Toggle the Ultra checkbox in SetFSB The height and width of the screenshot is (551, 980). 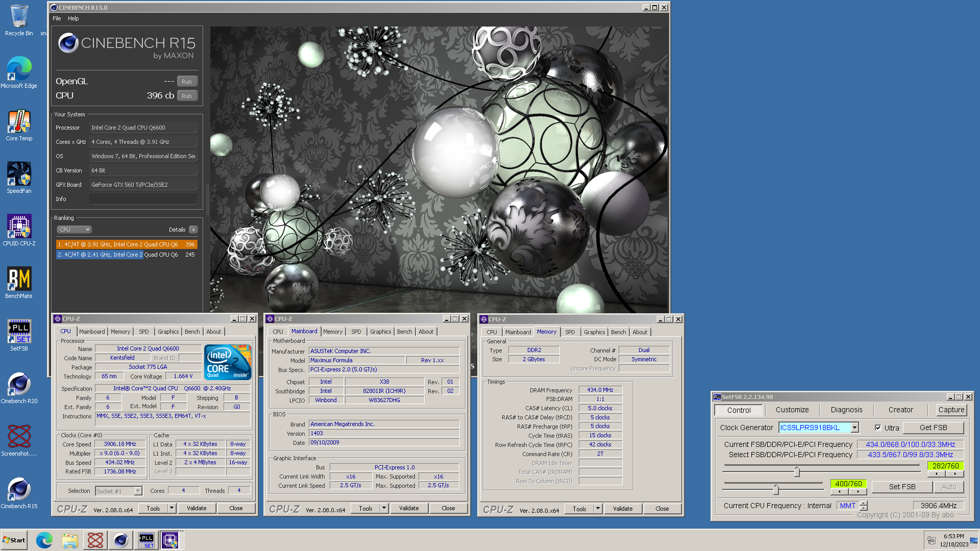pos(878,428)
